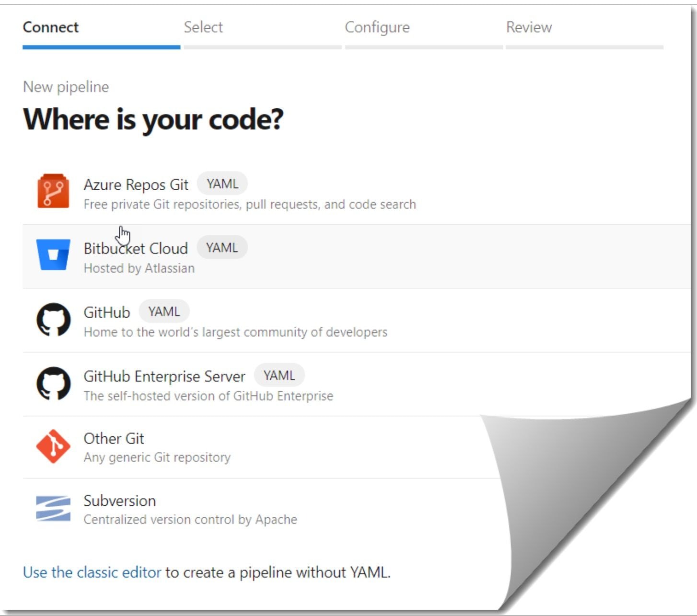This screenshot has width=697, height=616.
Task: Click the Connect step progress bar
Action: pos(101,46)
